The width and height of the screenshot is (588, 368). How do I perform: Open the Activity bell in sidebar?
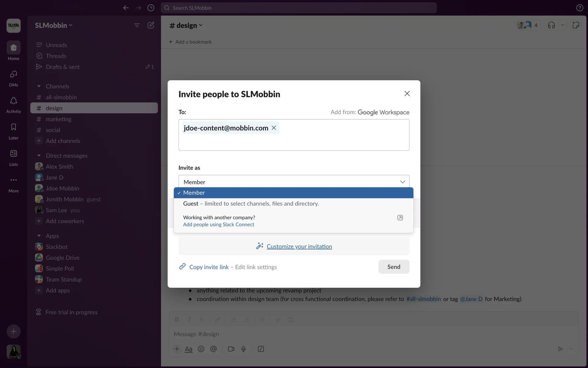click(13, 101)
